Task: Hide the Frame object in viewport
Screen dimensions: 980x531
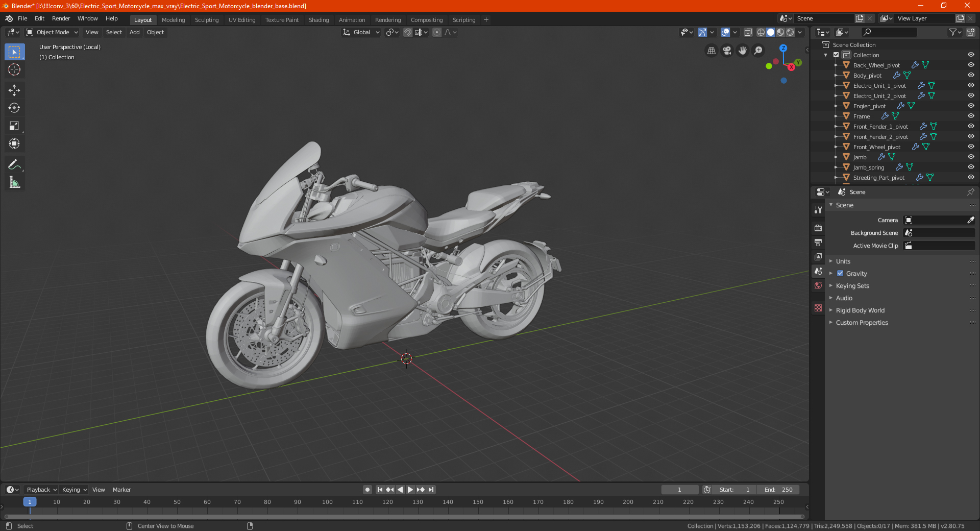Action: pyautogui.click(x=970, y=116)
